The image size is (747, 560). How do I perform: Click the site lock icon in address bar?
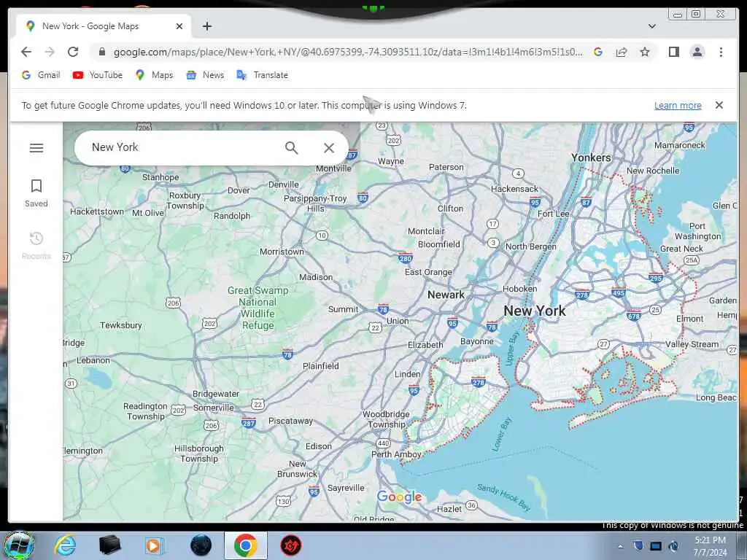point(102,52)
